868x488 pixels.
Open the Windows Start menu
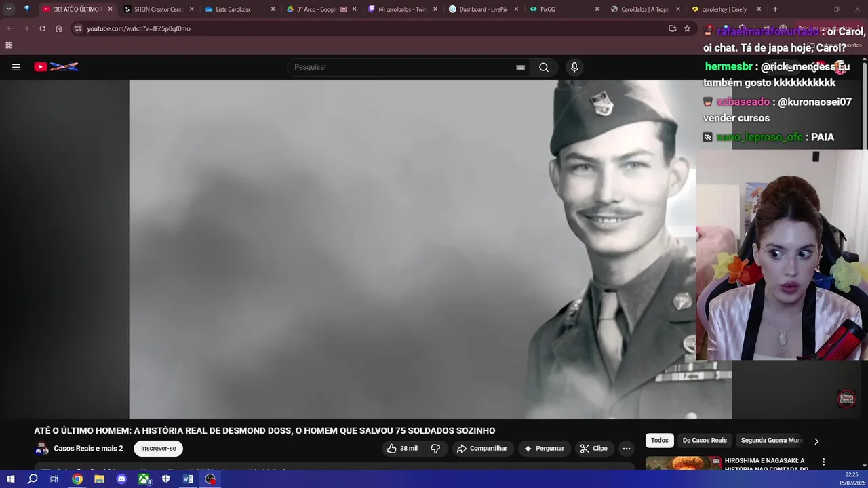[x=11, y=479]
